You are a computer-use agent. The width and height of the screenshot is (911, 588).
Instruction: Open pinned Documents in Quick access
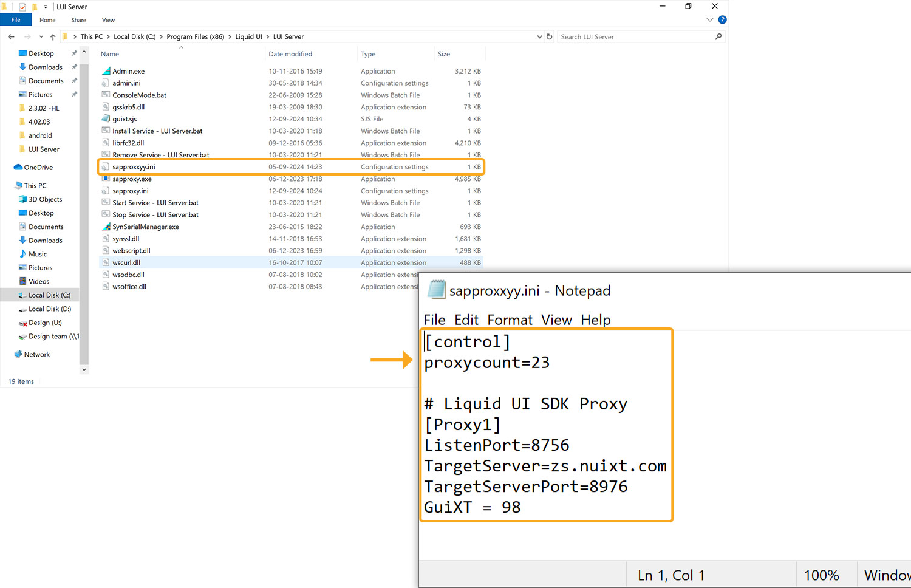46,81
